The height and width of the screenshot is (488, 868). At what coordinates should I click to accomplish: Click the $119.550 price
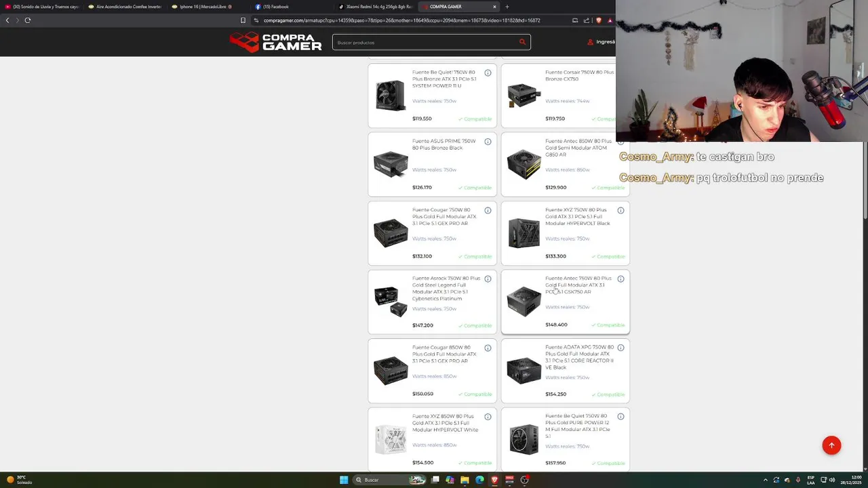[422, 119]
